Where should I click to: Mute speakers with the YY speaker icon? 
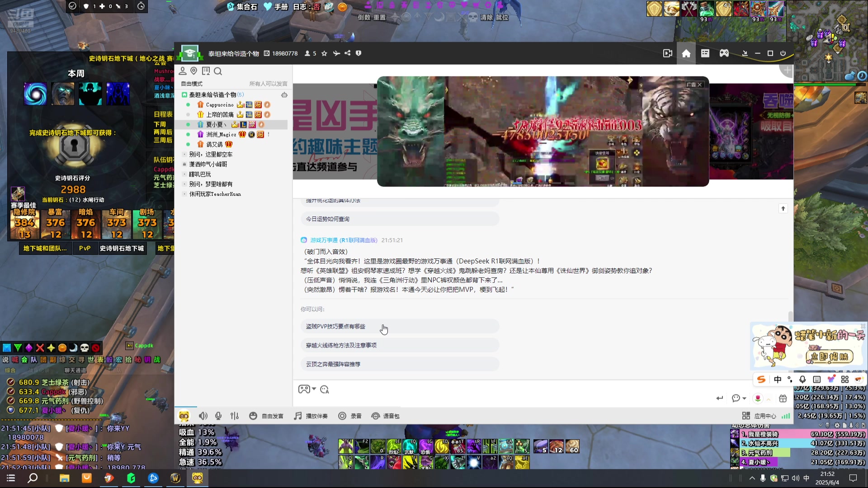pyautogui.click(x=203, y=416)
